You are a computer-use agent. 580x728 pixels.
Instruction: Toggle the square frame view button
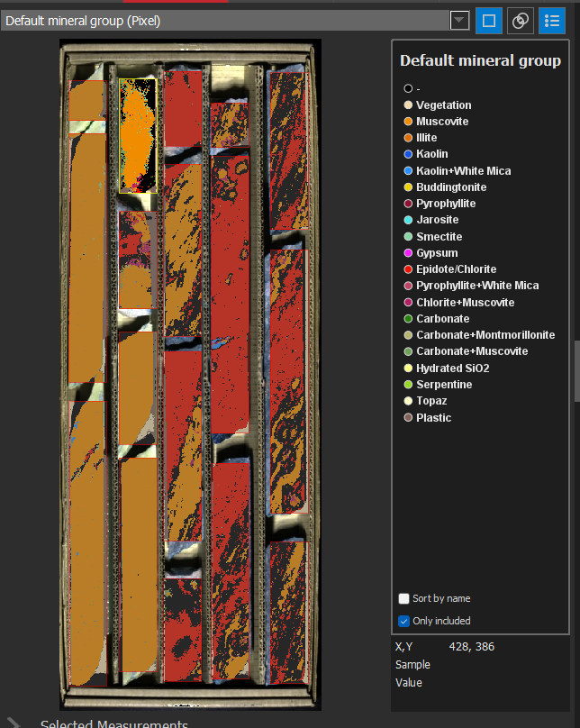point(489,21)
